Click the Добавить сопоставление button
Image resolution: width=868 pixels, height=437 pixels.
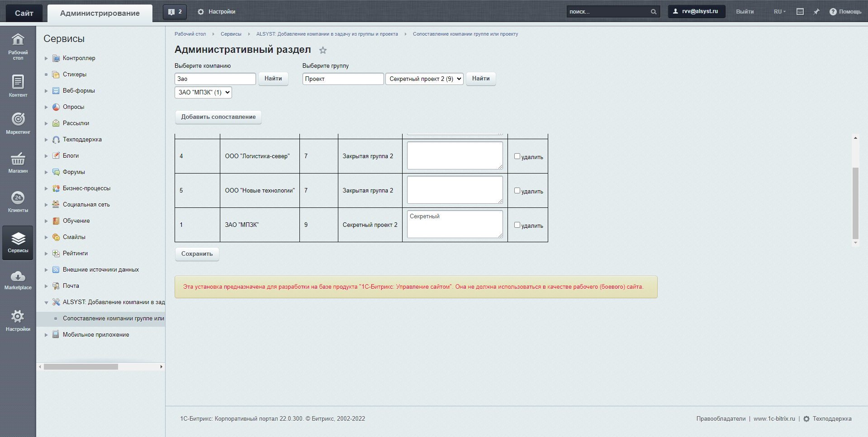tap(218, 117)
